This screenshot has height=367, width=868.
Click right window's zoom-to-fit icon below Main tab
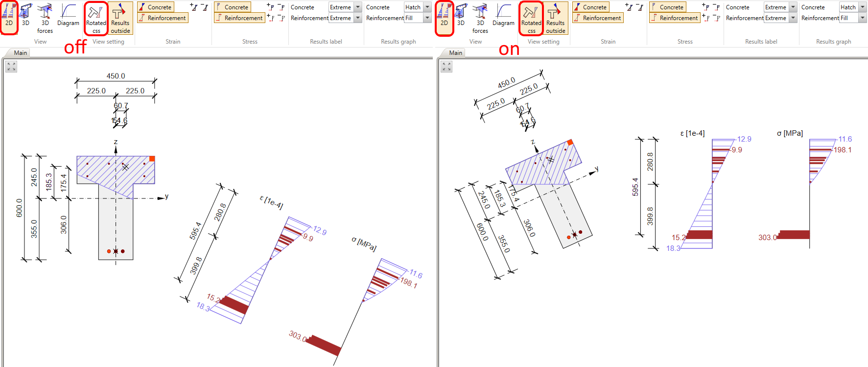tap(446, 67)
